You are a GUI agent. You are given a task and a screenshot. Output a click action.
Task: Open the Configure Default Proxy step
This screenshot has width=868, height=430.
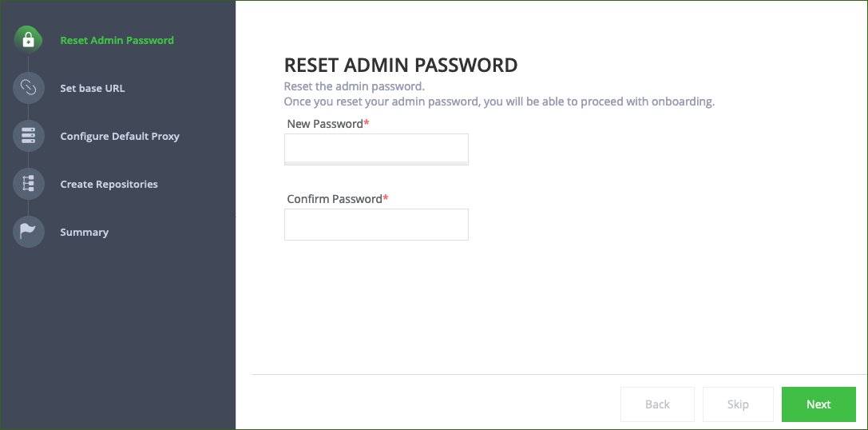pos(120,137)
